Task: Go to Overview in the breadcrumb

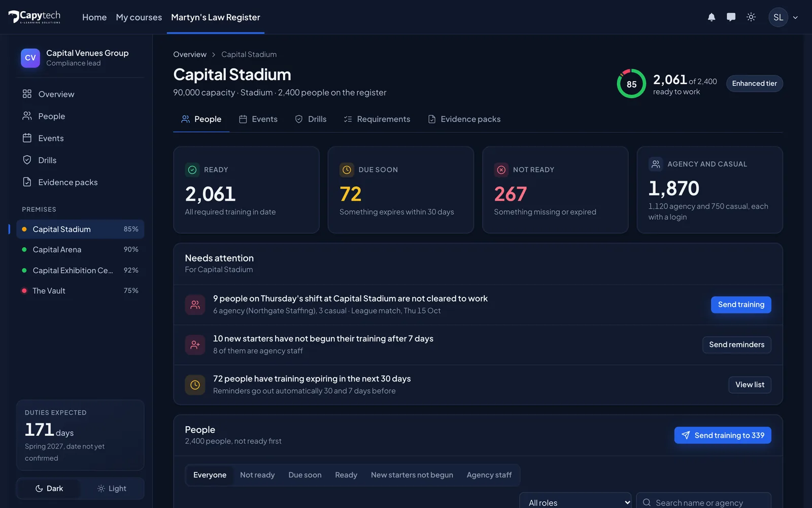Action: click(x=190, y=54)
